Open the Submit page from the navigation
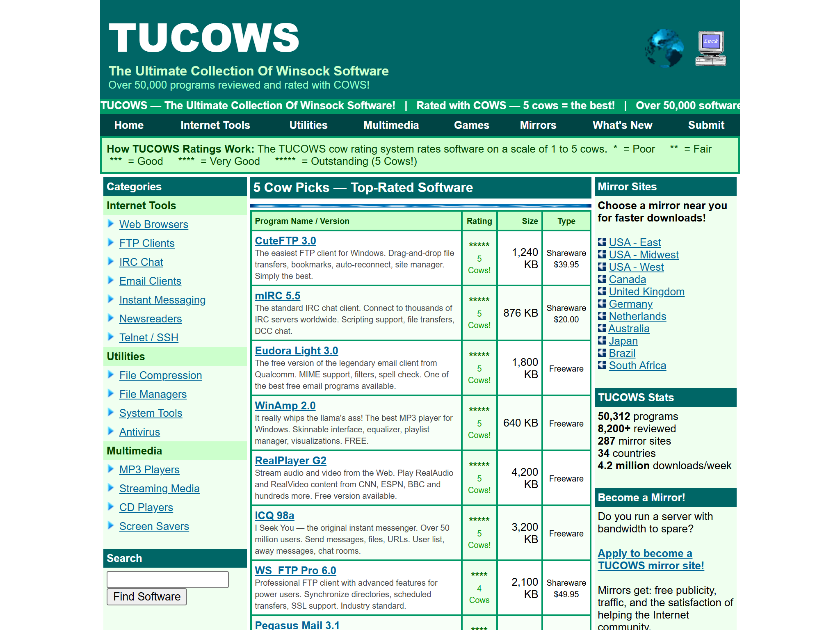 706,125
